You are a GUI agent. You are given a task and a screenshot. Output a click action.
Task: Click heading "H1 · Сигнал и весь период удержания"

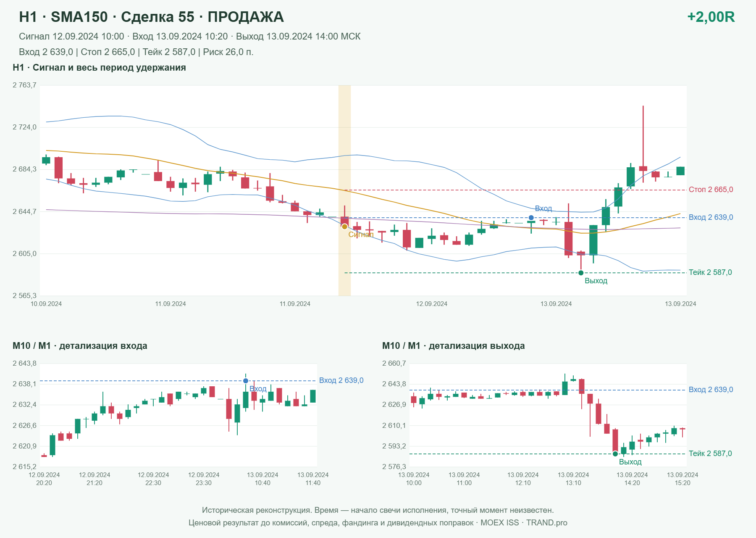point(99,68)
